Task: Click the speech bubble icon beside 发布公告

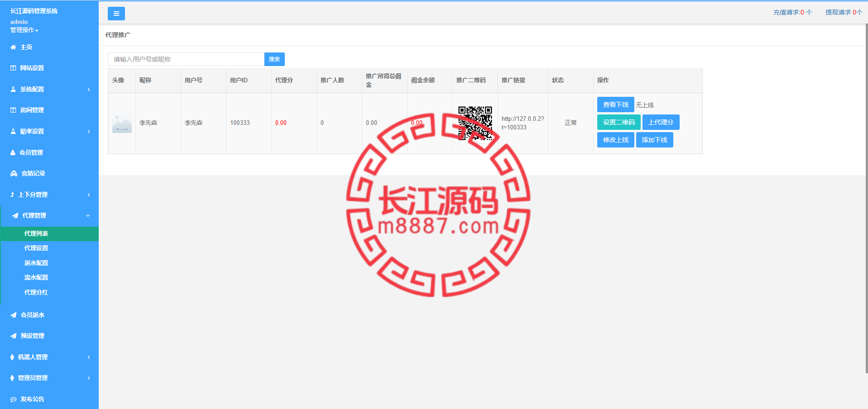Action: coord(14,399)
